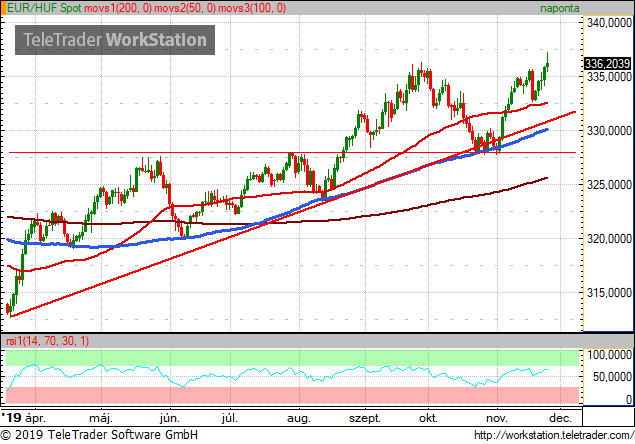Click the naponta interval label
The height and width of the screenshot is (444, 635).
click(559, 8)
